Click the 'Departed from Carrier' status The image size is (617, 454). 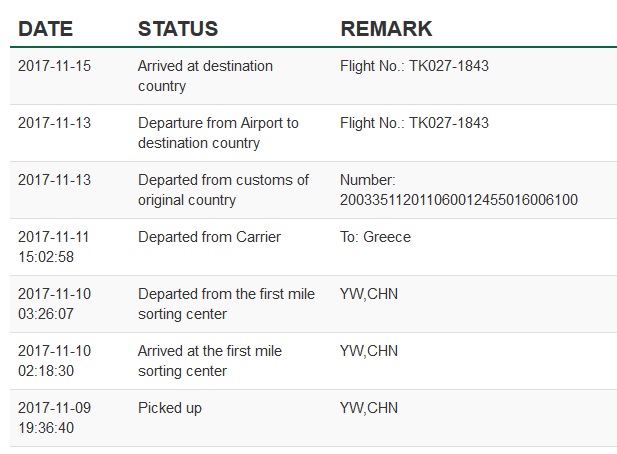[x=209, y=237]
